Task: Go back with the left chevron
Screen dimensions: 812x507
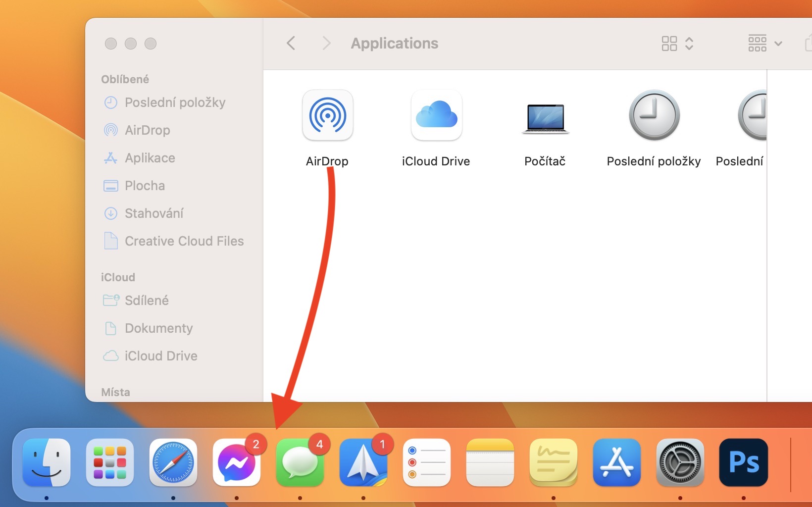Action: tap(291, 43)
